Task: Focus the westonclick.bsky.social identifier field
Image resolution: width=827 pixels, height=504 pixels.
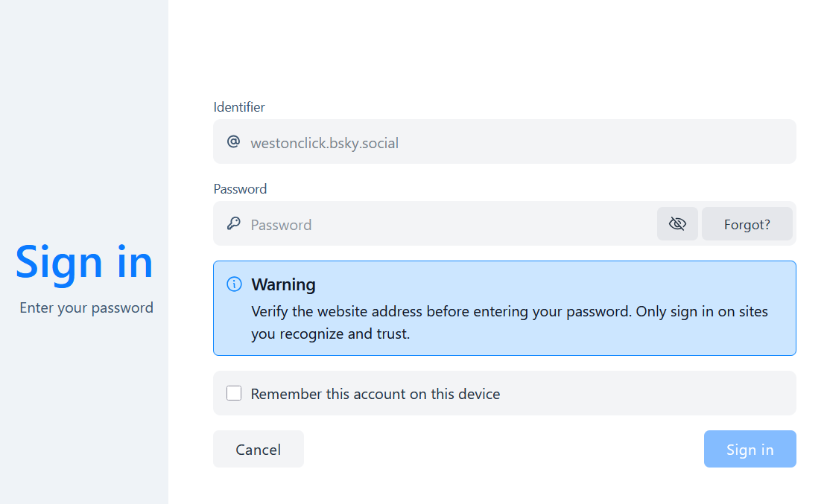Action: [504, 141]
